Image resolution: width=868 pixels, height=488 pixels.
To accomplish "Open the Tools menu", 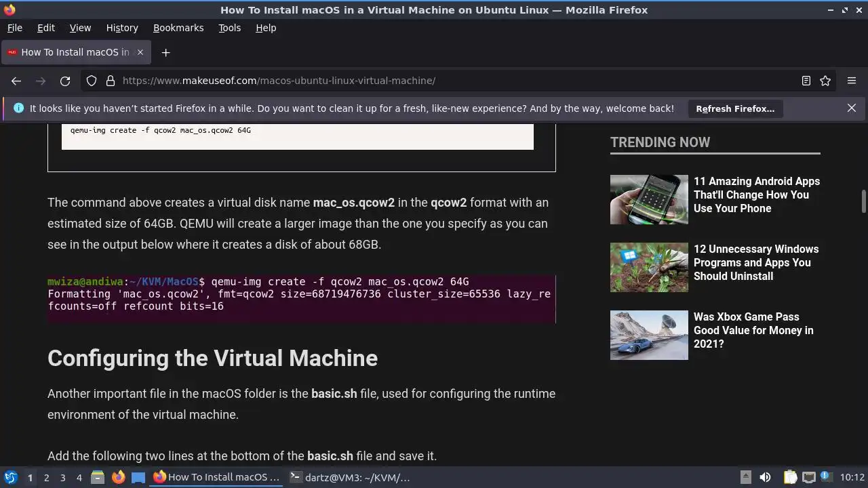I will (229, 28).
